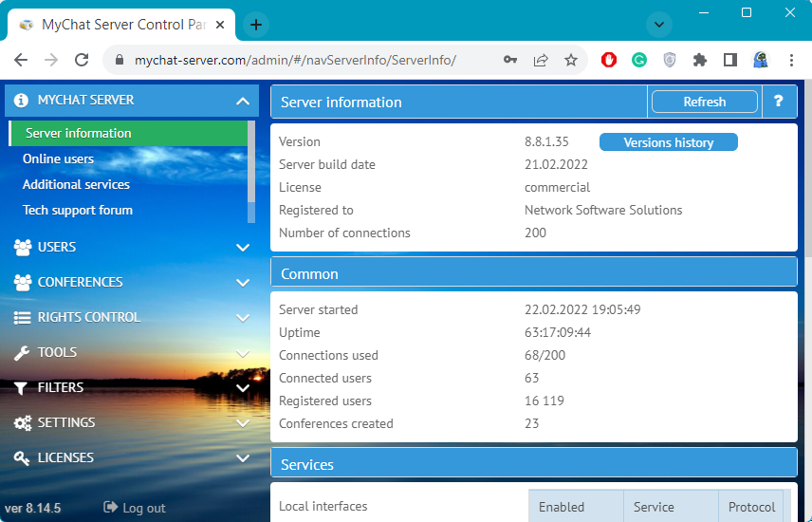The width and height of the screenshot is (812, 522).
Task: Reload the page with the refresh icon
Action: click(x=82, y=60)
